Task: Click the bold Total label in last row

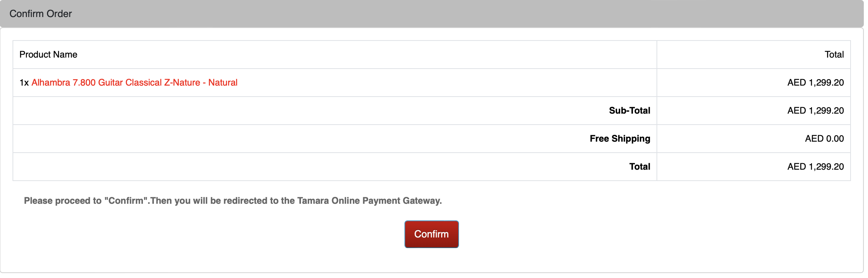Action: (639, 167)
